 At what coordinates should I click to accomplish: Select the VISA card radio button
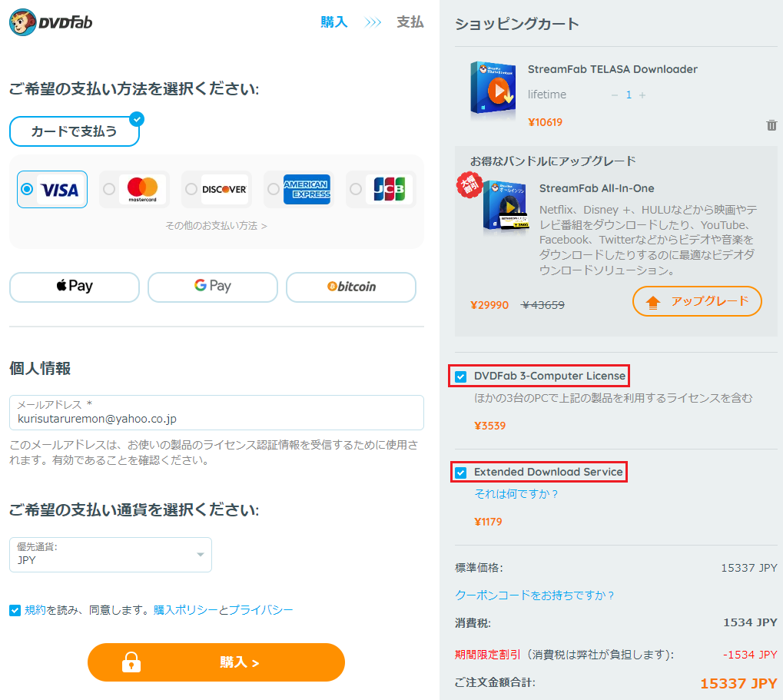(27, 189)
